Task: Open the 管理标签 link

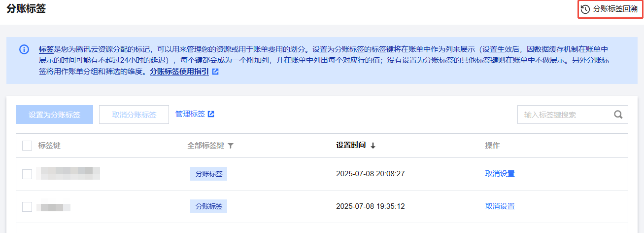Action: point(190,114)
